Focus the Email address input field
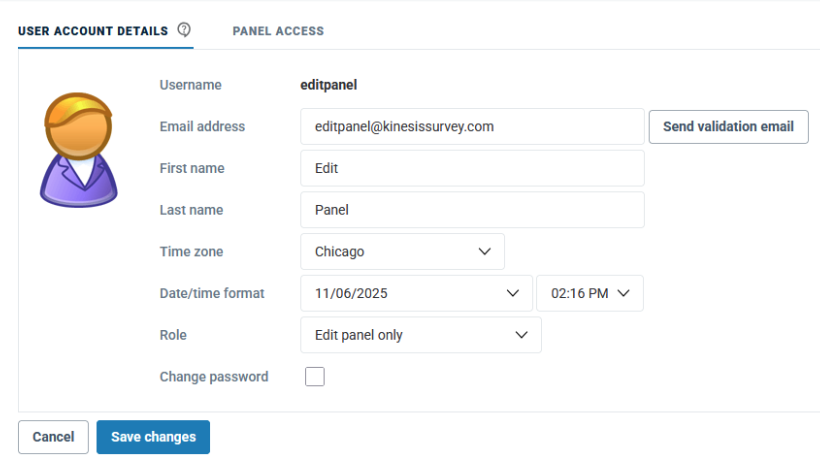This screenshot has width=820, height=460. pyautogui.click(x=472, y=126)
